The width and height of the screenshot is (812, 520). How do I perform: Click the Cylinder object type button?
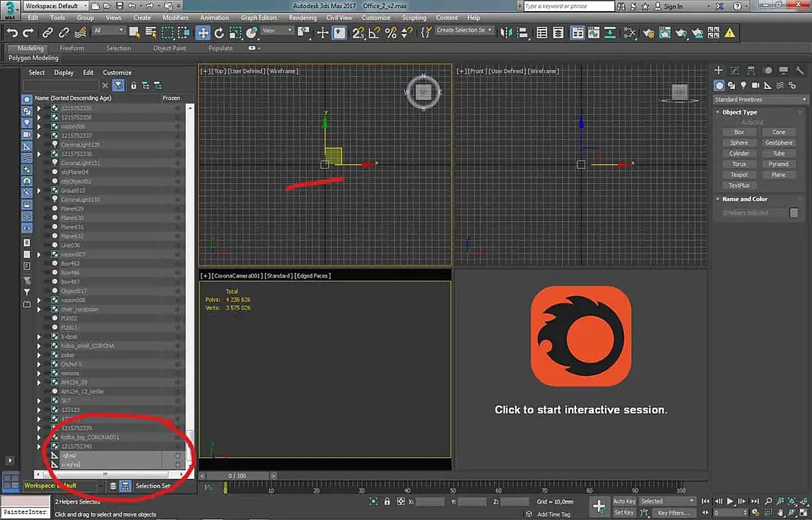739,154
